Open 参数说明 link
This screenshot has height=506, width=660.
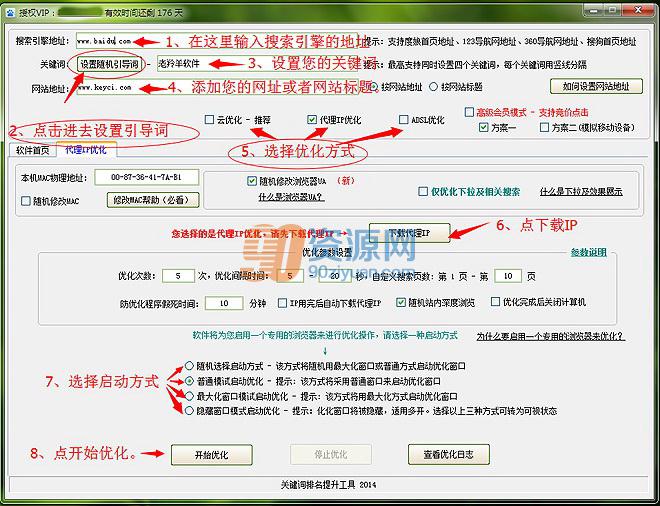coord(589,252)
